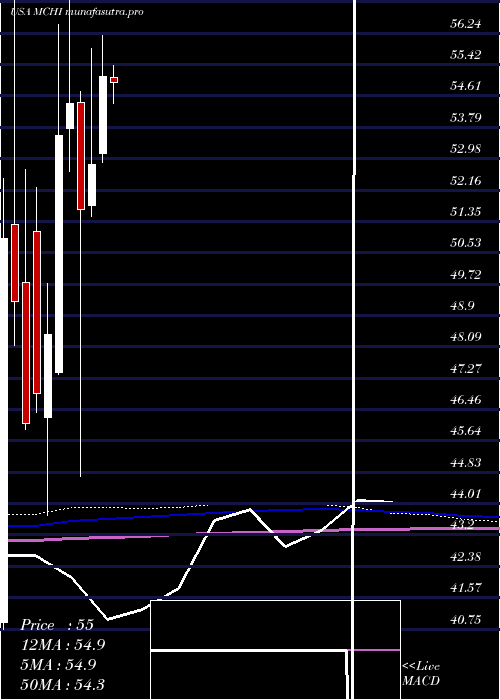Viewport: 500px width, 700px height.
Task: Click the 48.9 axis label
Action: (x=462, y=306)
